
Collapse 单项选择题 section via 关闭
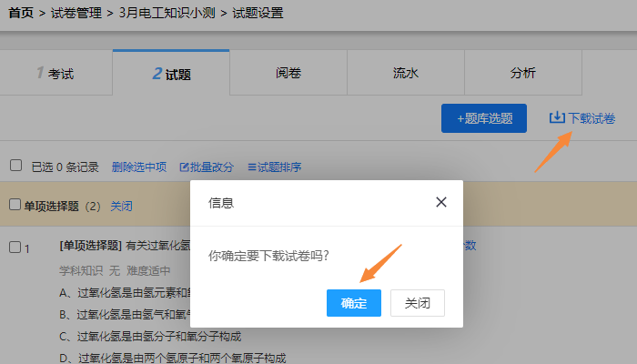coord(121,206)
